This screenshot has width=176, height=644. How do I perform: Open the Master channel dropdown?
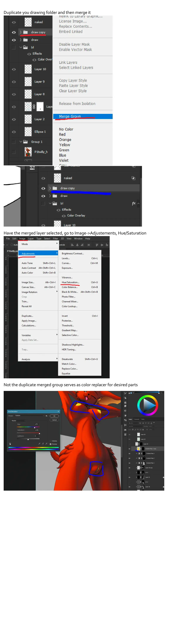tap(18, 421)
